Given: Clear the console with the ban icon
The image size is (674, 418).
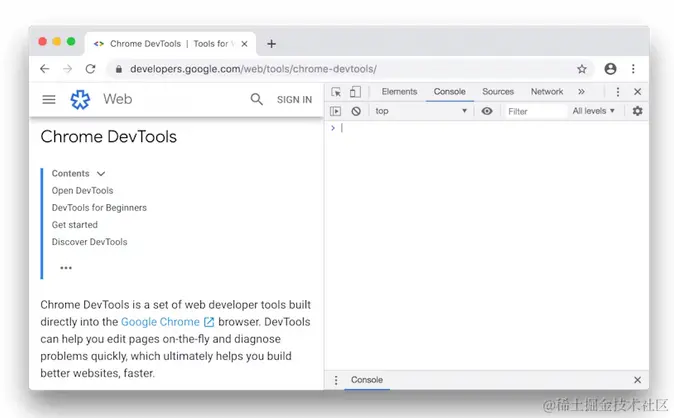Looking at the screenshot, I should point(356,111).
